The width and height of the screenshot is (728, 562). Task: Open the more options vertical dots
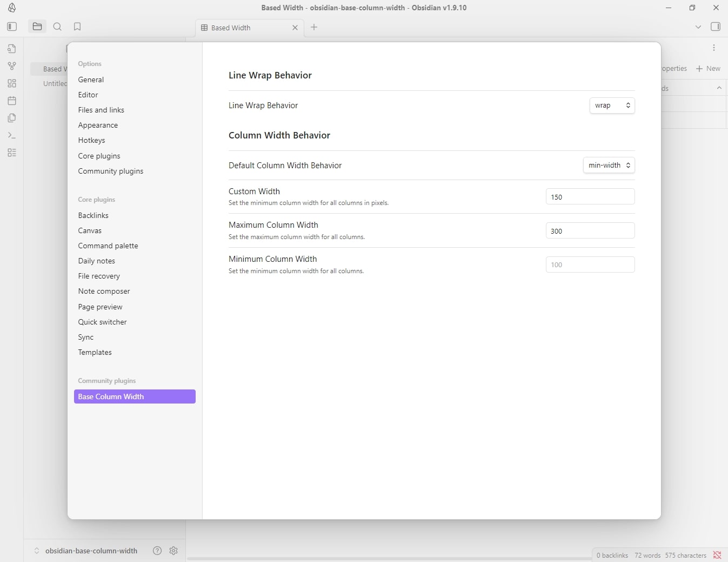[714, 48]
